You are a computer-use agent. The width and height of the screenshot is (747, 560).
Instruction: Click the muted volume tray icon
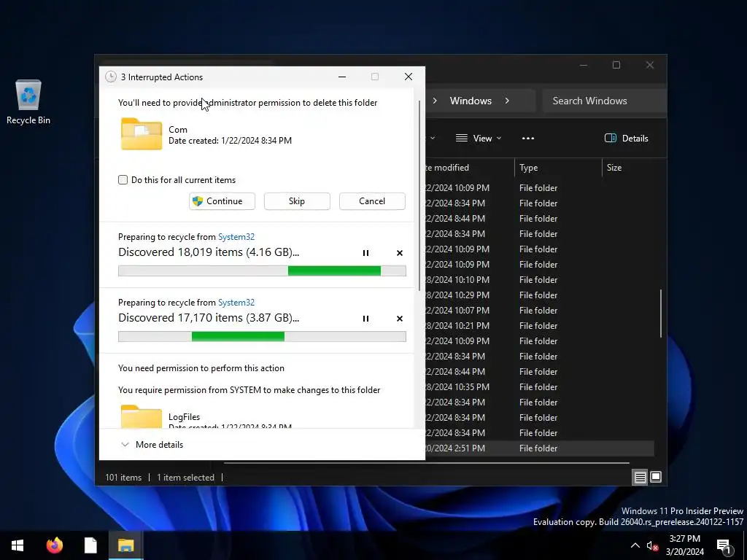coord(652,545)
